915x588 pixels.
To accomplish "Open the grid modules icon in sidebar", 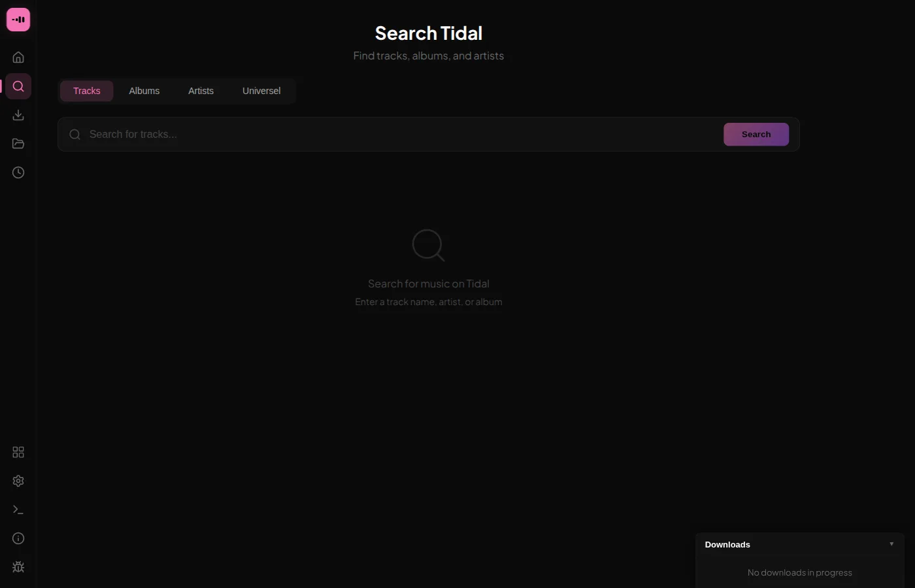I will [x=18, y=452].
